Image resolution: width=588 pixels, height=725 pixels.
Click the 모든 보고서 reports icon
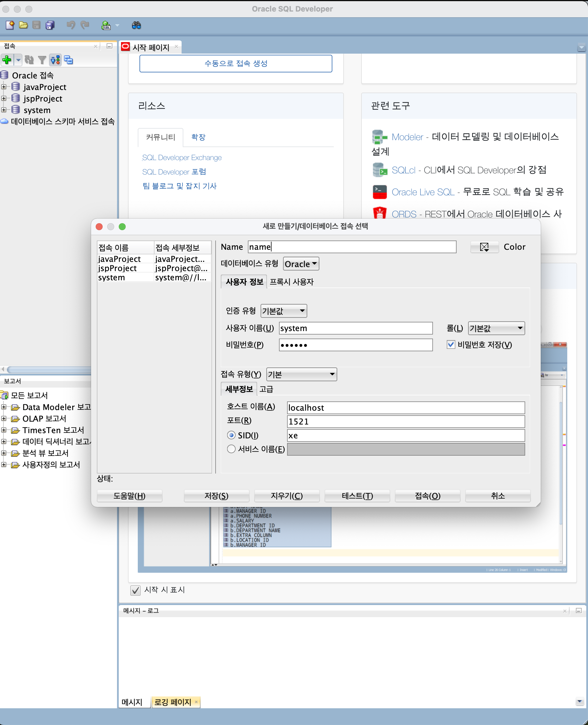[x=4, y=395]
